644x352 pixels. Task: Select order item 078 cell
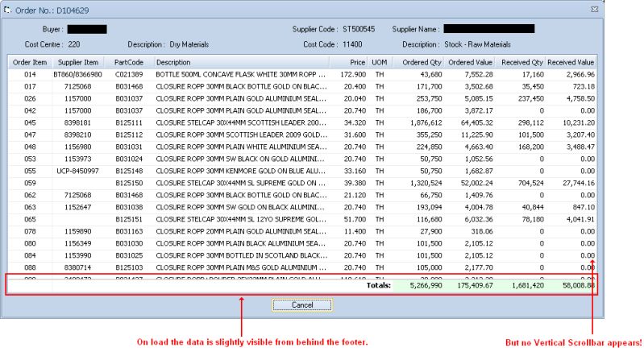[x=30, y=231]
